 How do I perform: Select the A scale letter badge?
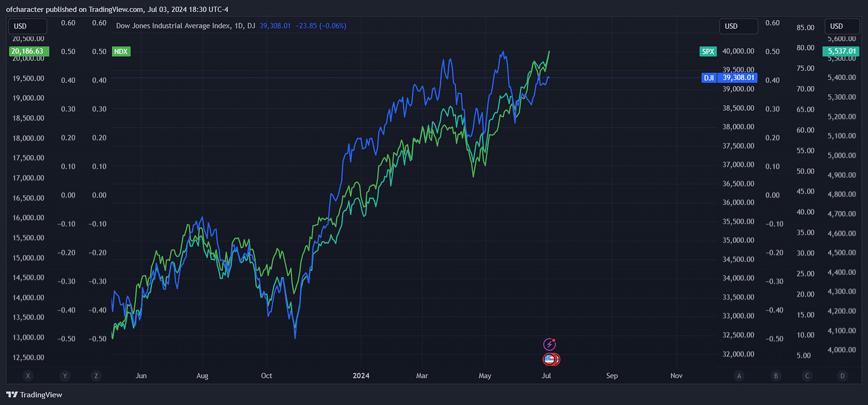739,376
